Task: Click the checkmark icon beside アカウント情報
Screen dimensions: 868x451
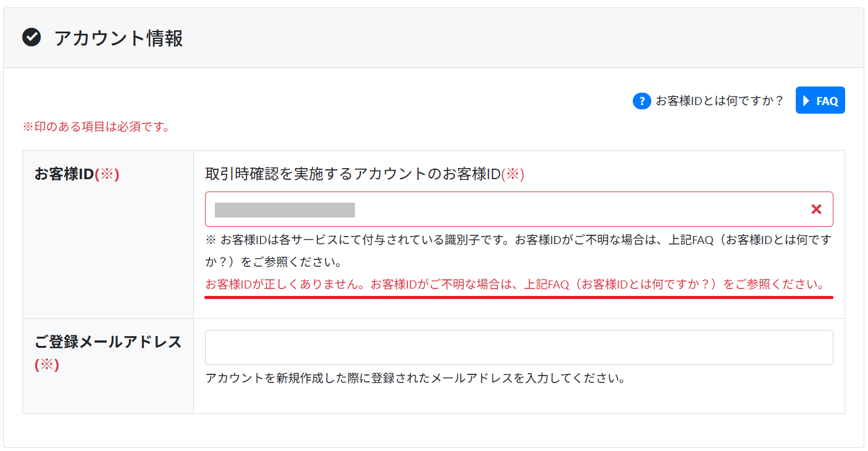Action: pyautogui.click(x=31, y=38)
